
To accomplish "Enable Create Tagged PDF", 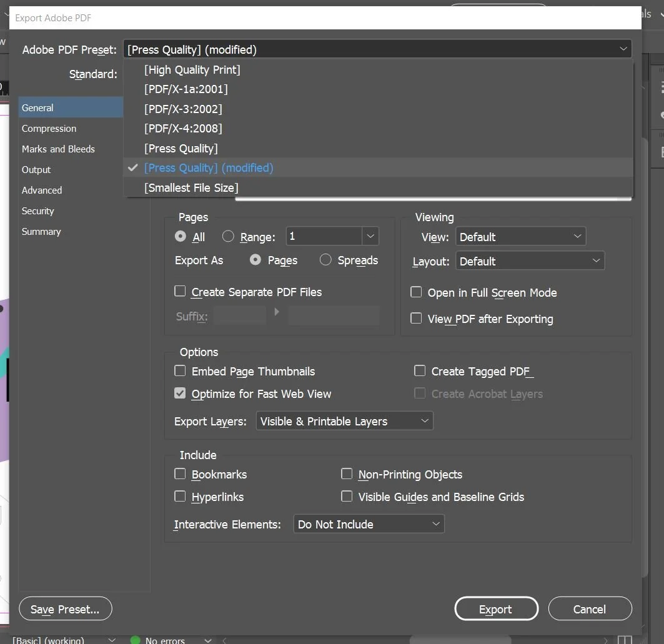I will click(420, 371).
